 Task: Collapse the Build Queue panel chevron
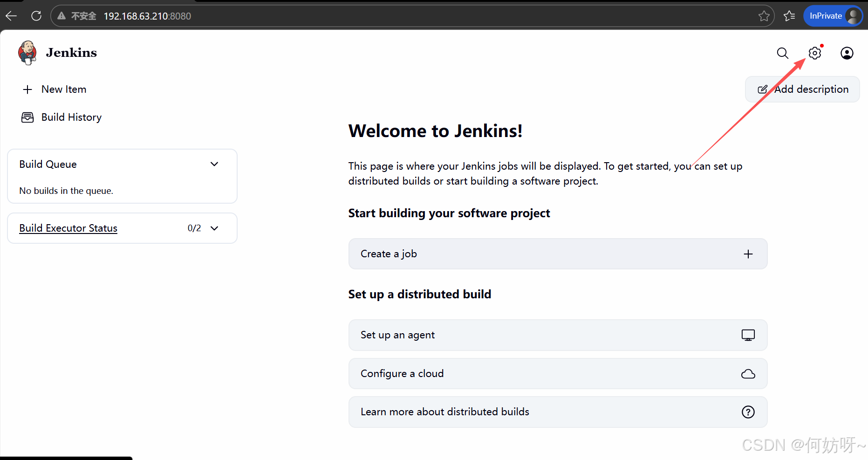point(214,164)
